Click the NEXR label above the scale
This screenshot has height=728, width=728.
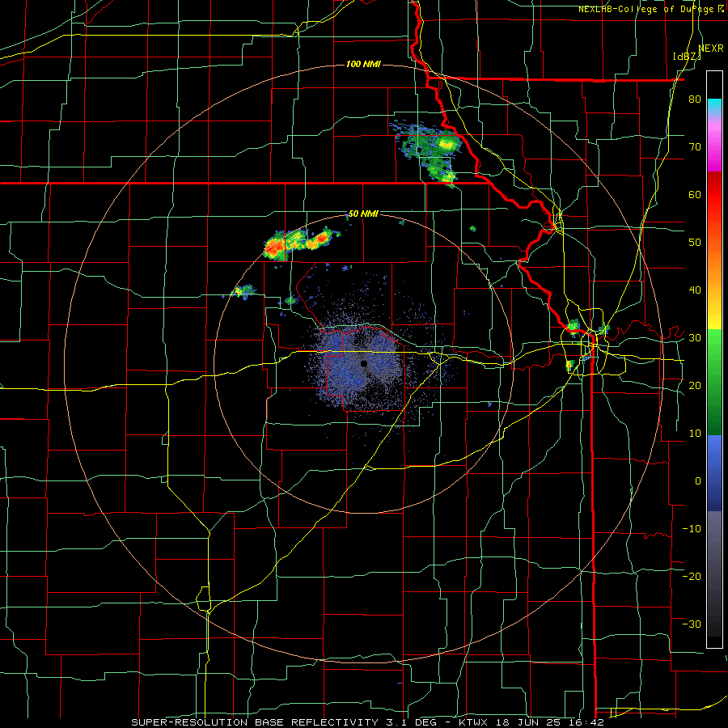coord(711,49)
